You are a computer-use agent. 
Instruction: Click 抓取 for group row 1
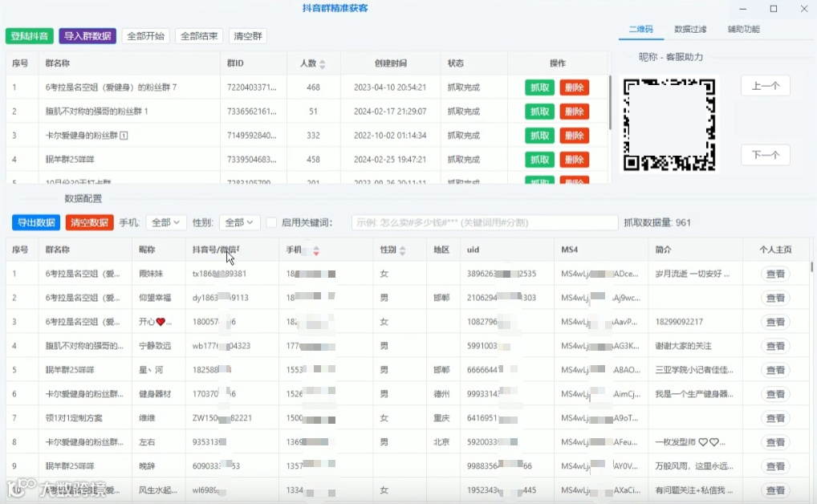(539, 87)
